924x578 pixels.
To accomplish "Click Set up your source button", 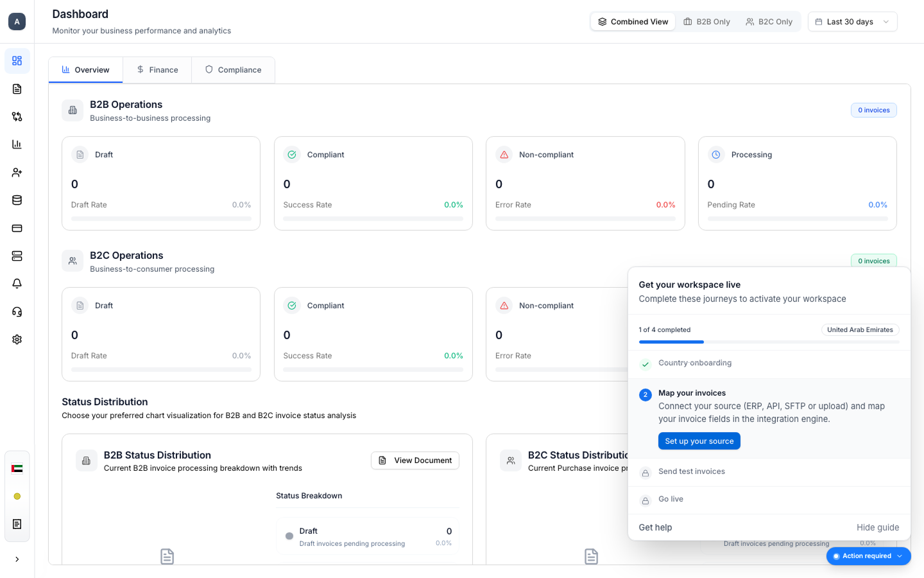I will tap(699, 441).
